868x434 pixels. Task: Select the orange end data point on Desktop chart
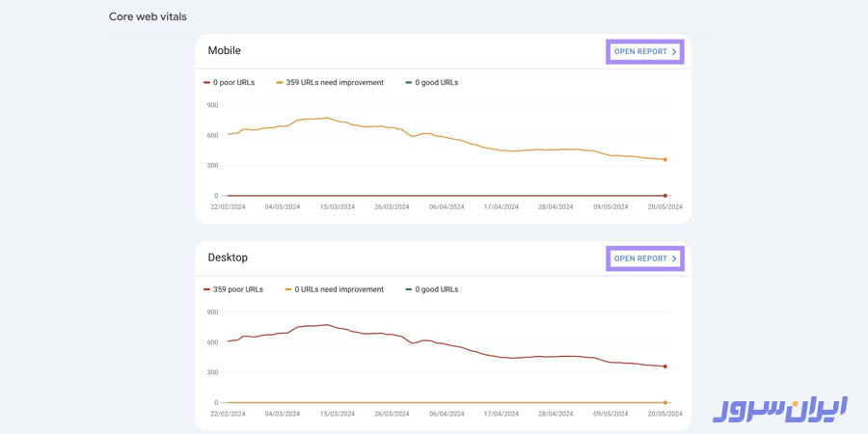tap(665, 402)
